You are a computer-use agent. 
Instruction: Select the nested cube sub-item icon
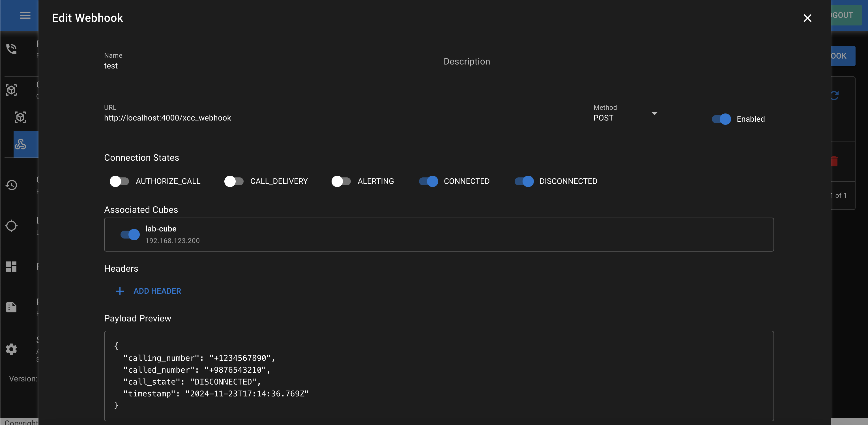(21, 117)
